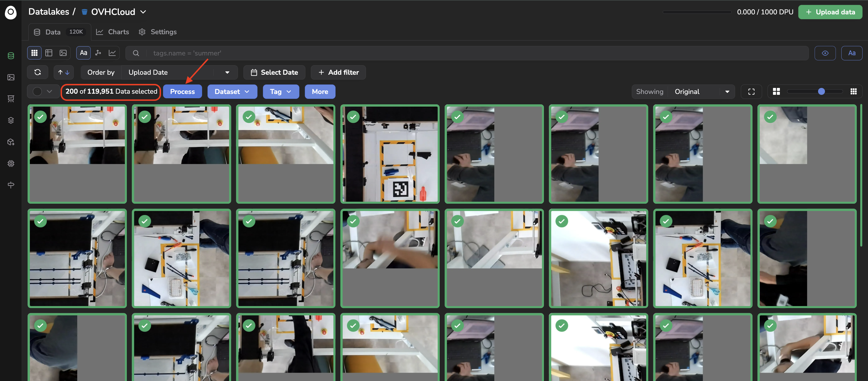The image size is (868, 381).
Task: Open the Dataset dropdown
Action: click(x=232, y=92)
